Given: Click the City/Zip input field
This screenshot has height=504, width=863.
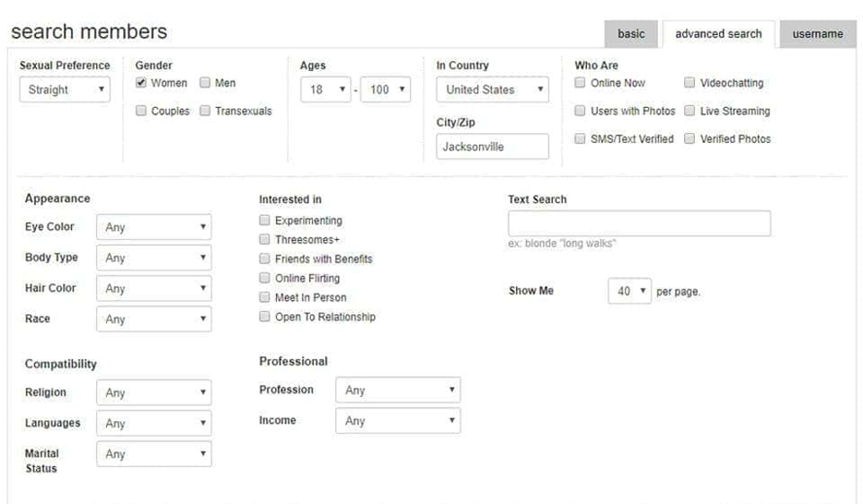Looking at the screenshot, I should pos(492,146).
